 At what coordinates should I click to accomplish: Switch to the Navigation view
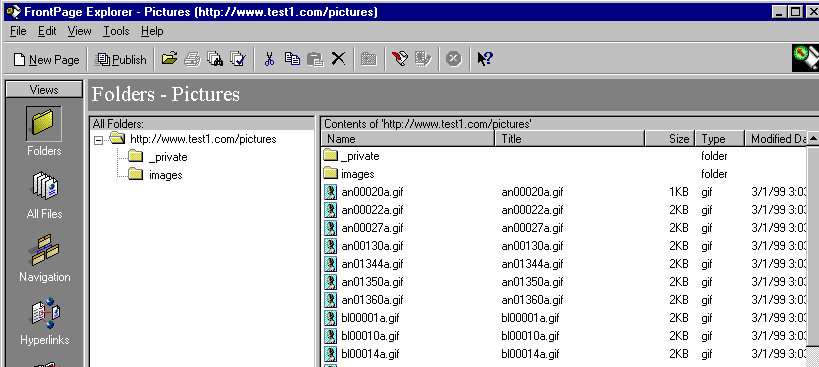44,258
